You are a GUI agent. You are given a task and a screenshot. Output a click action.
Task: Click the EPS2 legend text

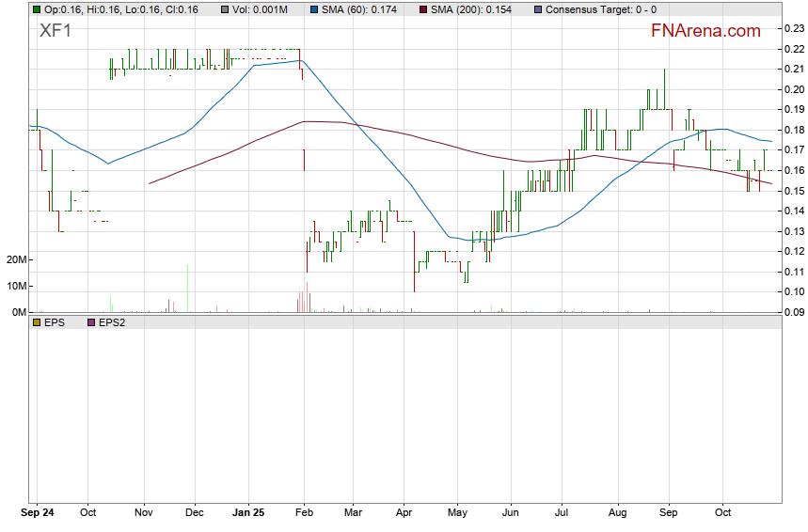pos(113,322)
